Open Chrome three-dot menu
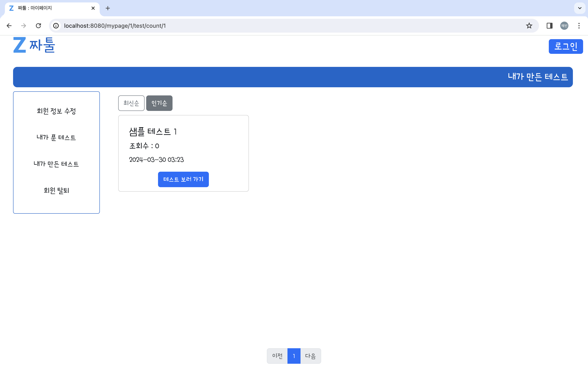The width and height of the screenshot is (588, 367). [x=579, y=26]
